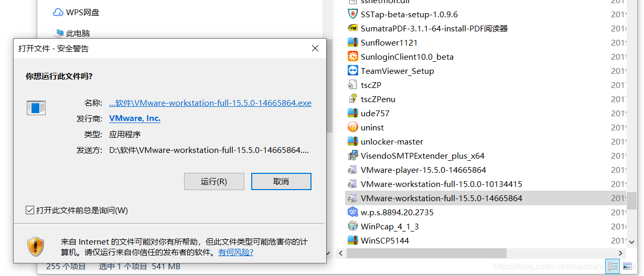Click the WinPcap_4_1_3 installer icon
The height and width of the screenshot is (276, 644).
352,226
